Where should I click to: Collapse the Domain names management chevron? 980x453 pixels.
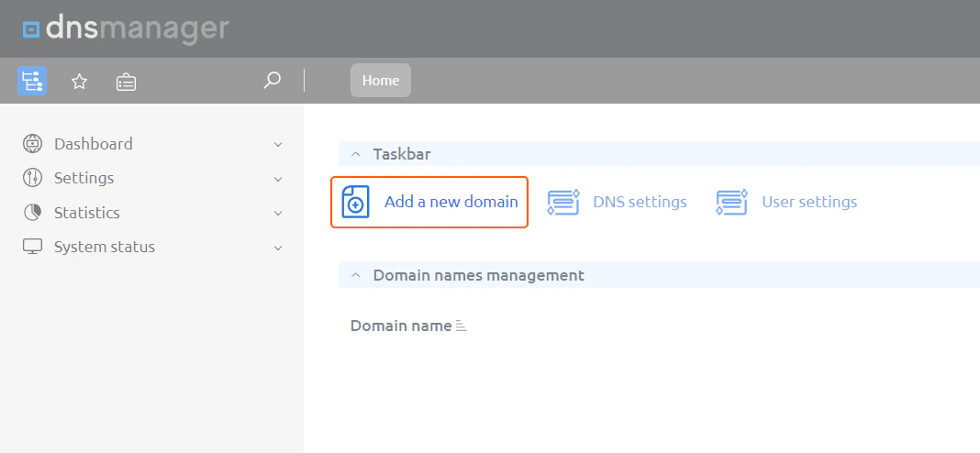pyautogui.click(x=356, y=275)
